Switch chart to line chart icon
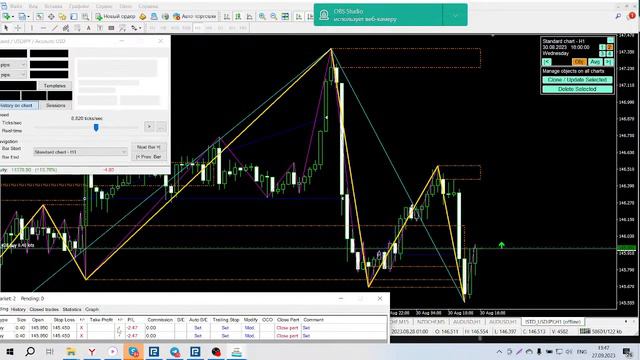Image resolution: width=640 pixels, height=360 pixels. pos(249,16)
